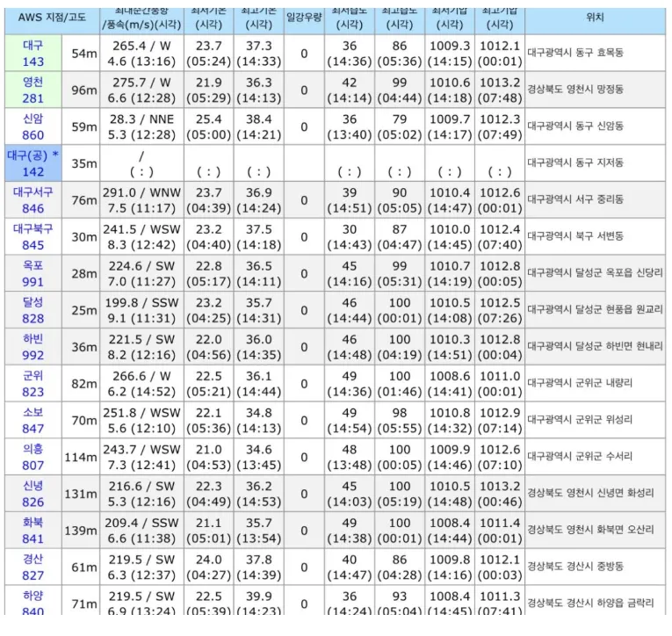This screenshot has height=636, width=672.
Task: Click the min temperature '25.4 (05:00)'
Action: 209,126
